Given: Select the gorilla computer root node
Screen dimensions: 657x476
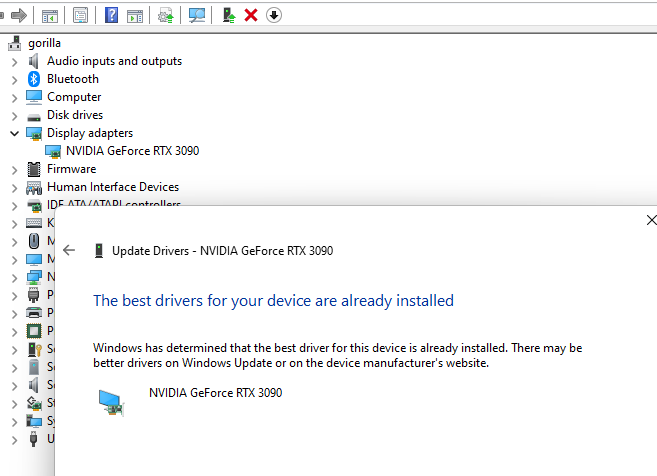Looking at the screenshot, I should (44, 43).
